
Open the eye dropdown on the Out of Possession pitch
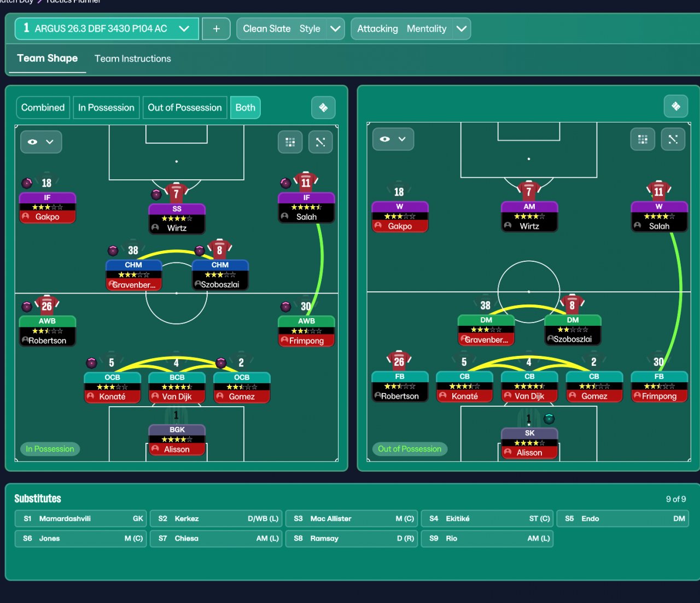(393, 139)
